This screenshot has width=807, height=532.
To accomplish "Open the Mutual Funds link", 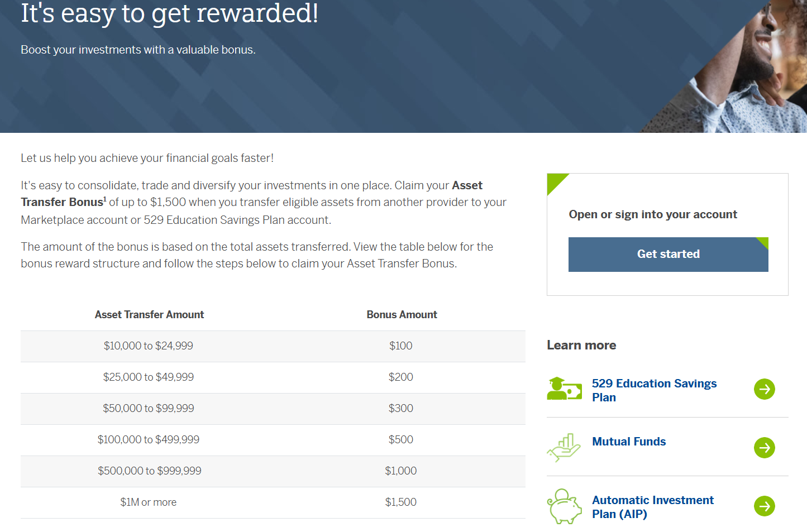I will pyautogui.click(x=629, y=442).
